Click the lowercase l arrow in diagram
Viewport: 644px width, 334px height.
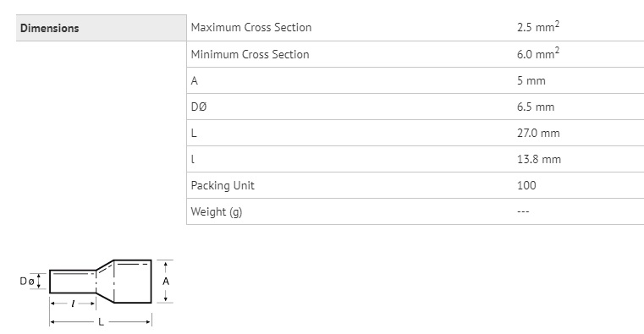pos(73,304)
